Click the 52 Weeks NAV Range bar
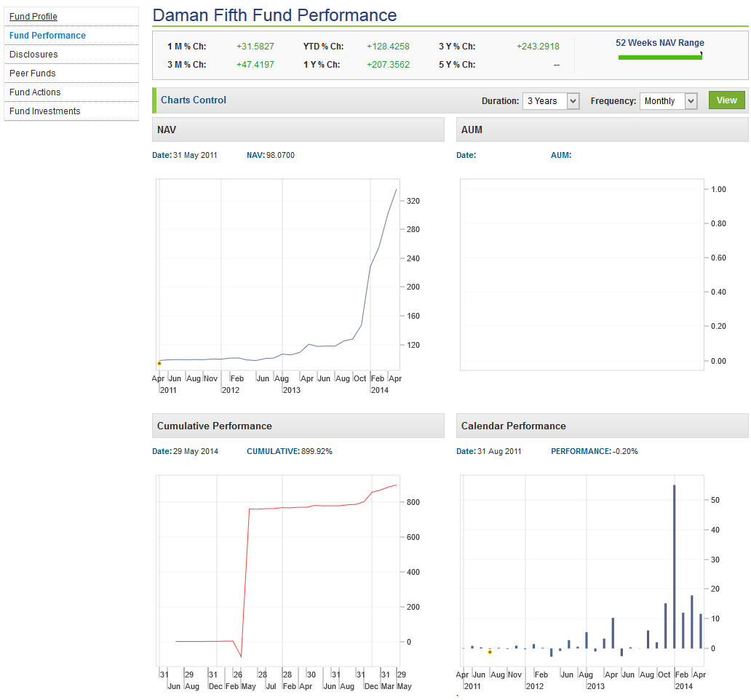This screenshot has height=700, width=751. click(x=660, y=56)
